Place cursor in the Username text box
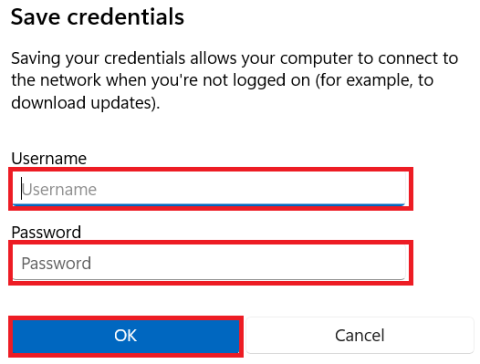The image size is (480, 364). coord(209,189)
